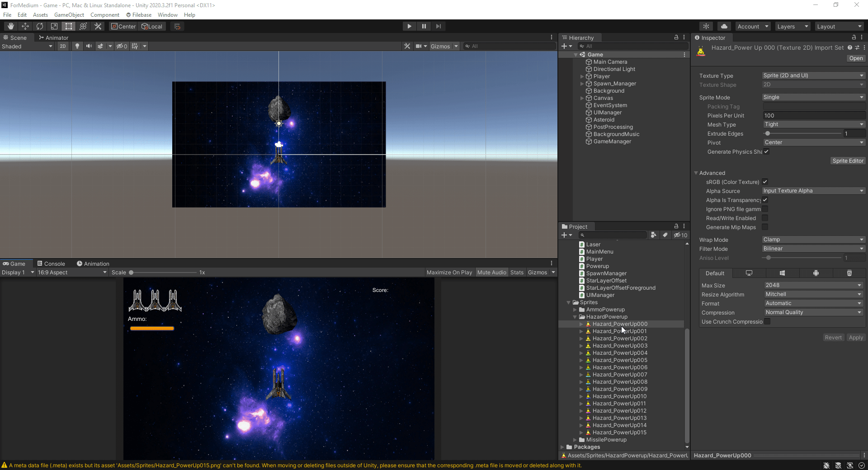Click the Play button
Image resolution: width=868 pixels, height=470 pixels.
click(x=409, y=26)
